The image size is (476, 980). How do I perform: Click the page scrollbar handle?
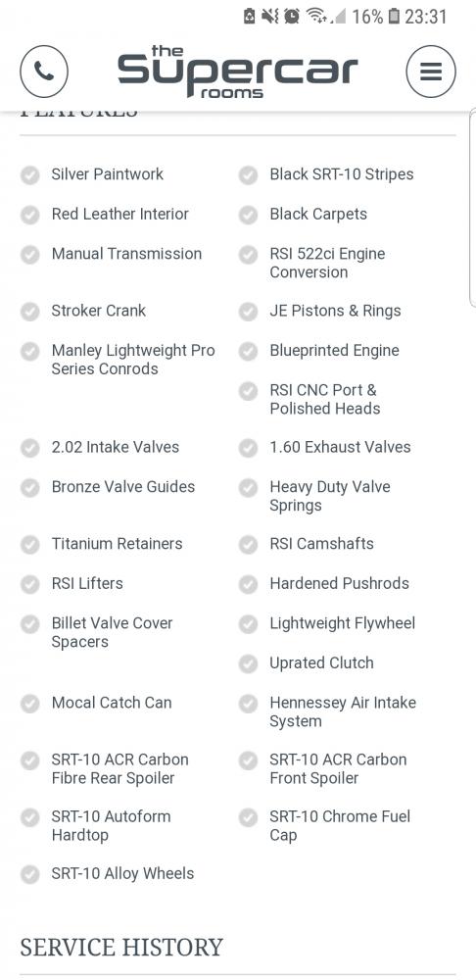click(x=473, y=208)
